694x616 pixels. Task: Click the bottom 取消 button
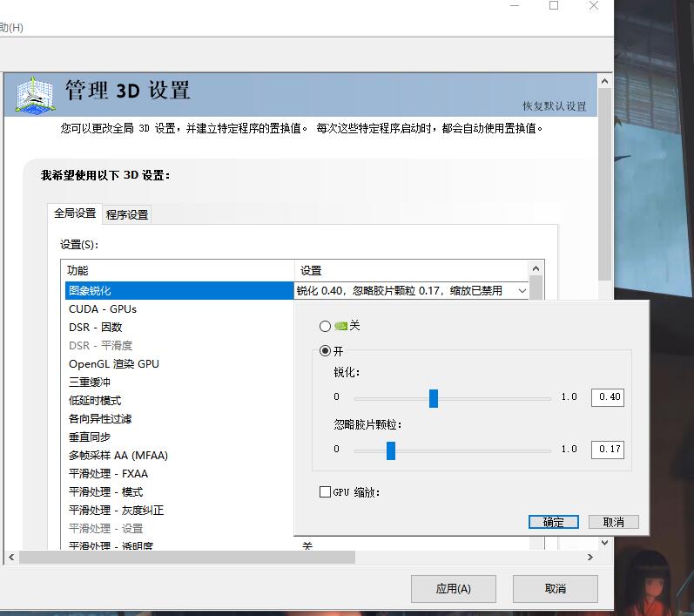coord(555,588)
